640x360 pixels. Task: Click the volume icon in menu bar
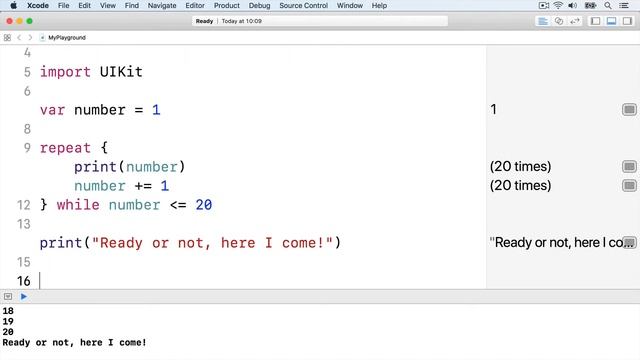click(573, 5)
